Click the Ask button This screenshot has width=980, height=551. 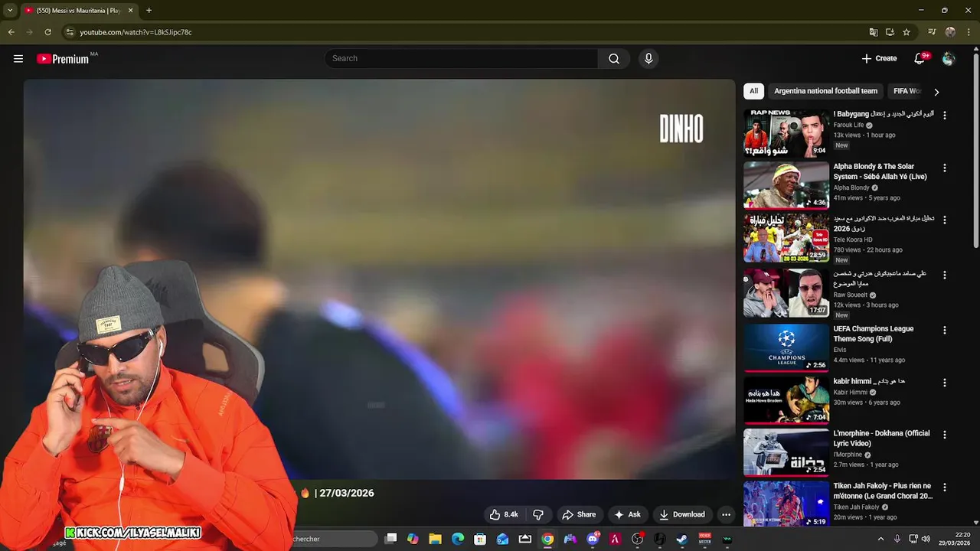click(x=628, y=514)
